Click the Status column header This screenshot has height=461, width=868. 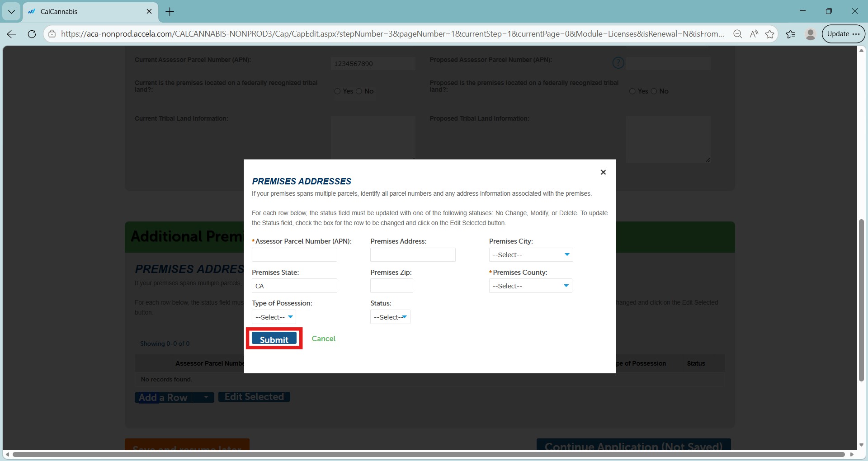tap(696, 363)
